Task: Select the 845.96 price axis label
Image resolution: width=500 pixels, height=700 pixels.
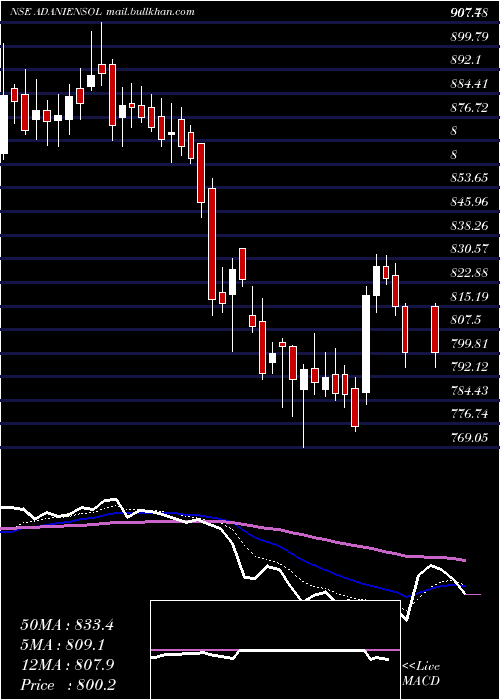Action: click(469, 201)
